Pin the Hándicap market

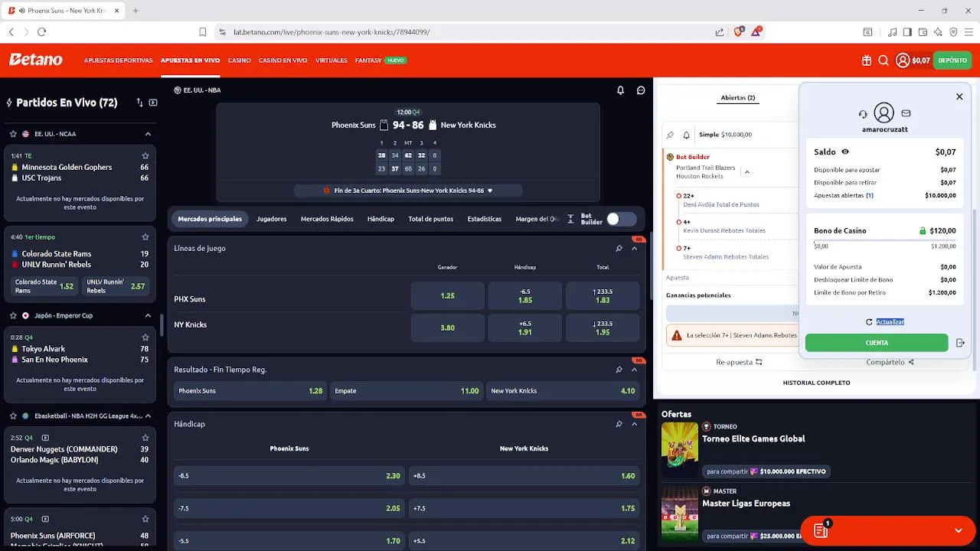(619, 424)
